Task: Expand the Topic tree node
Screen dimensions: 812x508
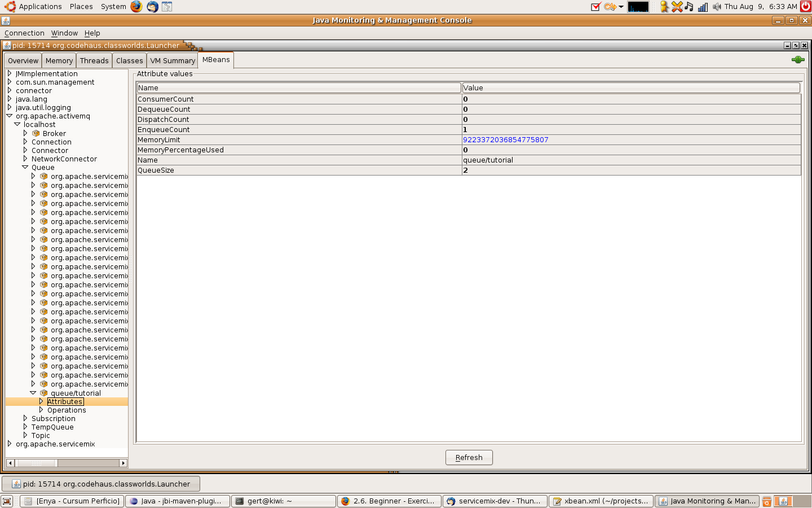Action: coord(25,435)
